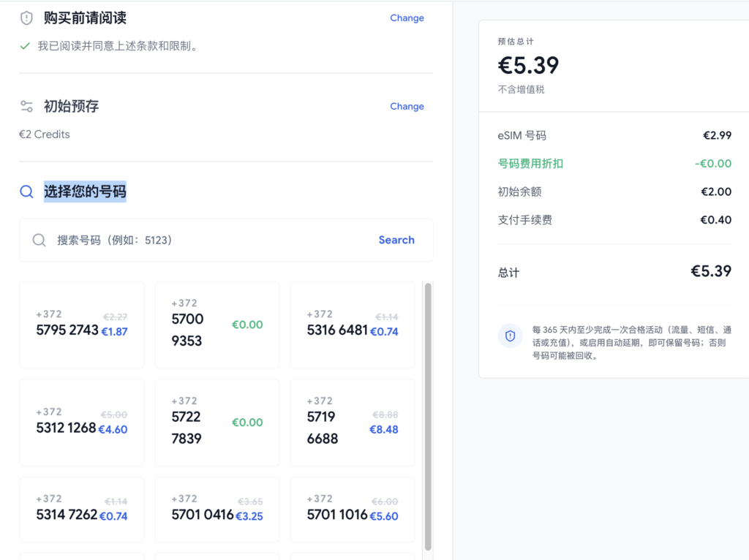This screenshot has height=560, width=749.
Task: Click the 预估总计 €5.39 amount
Action: [x=528, y=65]
